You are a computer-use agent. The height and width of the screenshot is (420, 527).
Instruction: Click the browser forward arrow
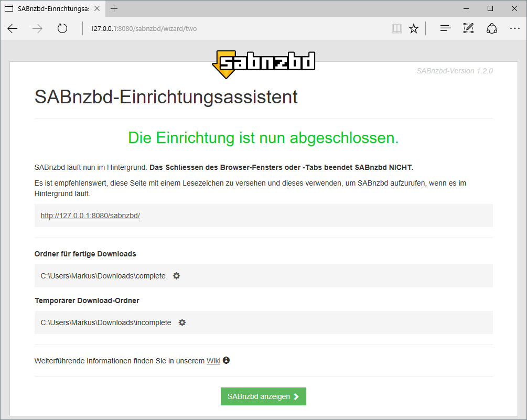(x=37, y=28)
